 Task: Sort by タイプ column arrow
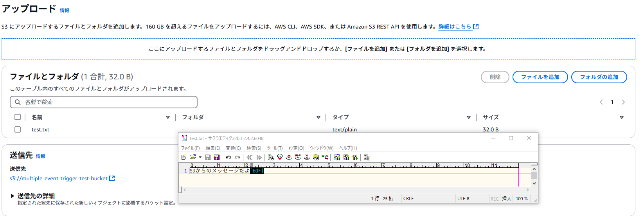point(469,117)
